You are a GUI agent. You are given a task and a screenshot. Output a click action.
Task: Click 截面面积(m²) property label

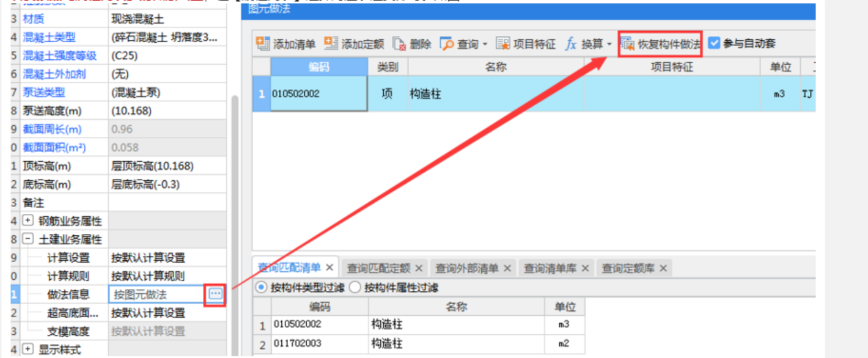pos(54,148)
